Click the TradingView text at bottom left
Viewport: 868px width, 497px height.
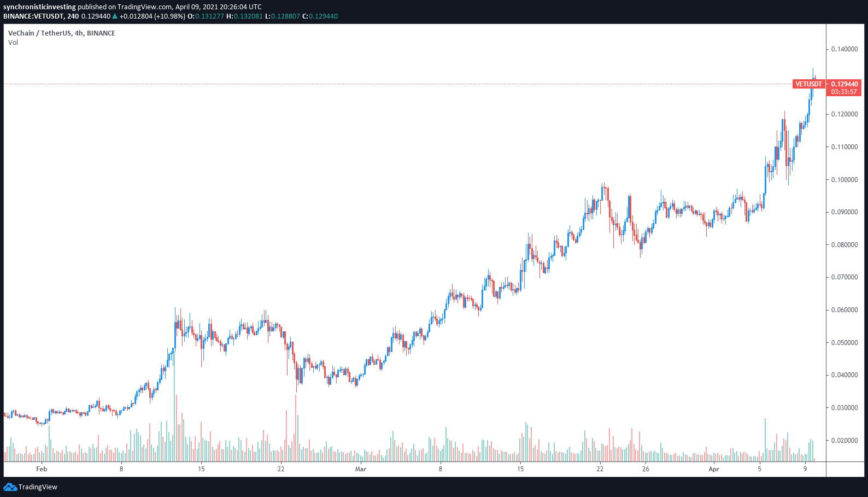[38, 487]
